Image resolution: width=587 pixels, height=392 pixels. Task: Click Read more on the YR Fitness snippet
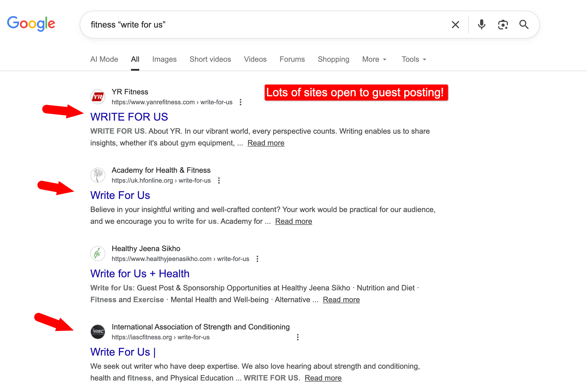pos(266,143)
